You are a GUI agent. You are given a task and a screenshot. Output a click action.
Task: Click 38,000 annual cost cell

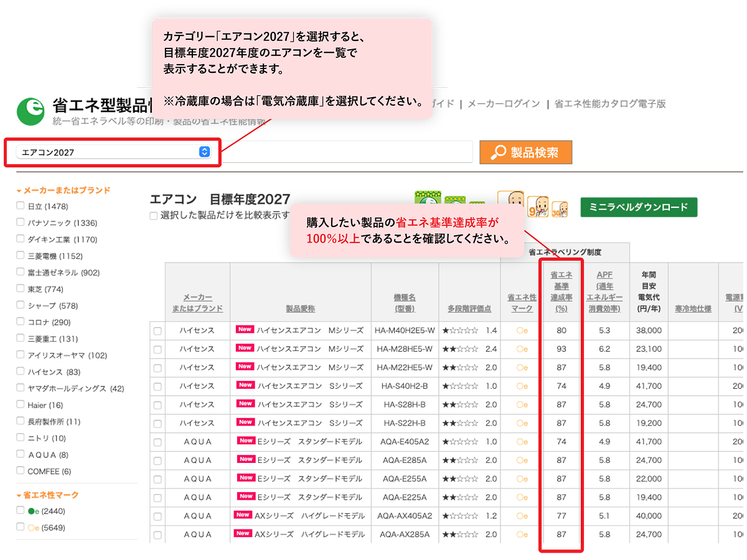649,330
